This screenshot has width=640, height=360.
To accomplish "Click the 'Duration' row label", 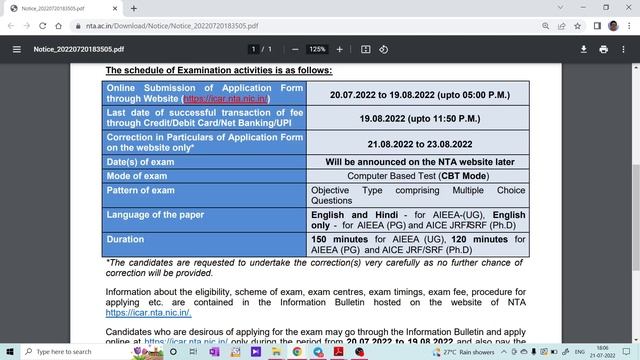I will [125, 239].
